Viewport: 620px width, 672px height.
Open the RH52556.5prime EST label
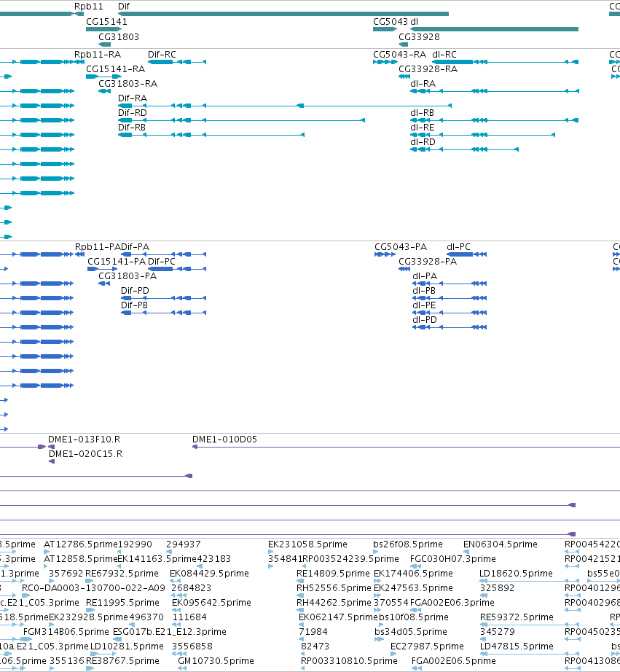tap(334, 588)
